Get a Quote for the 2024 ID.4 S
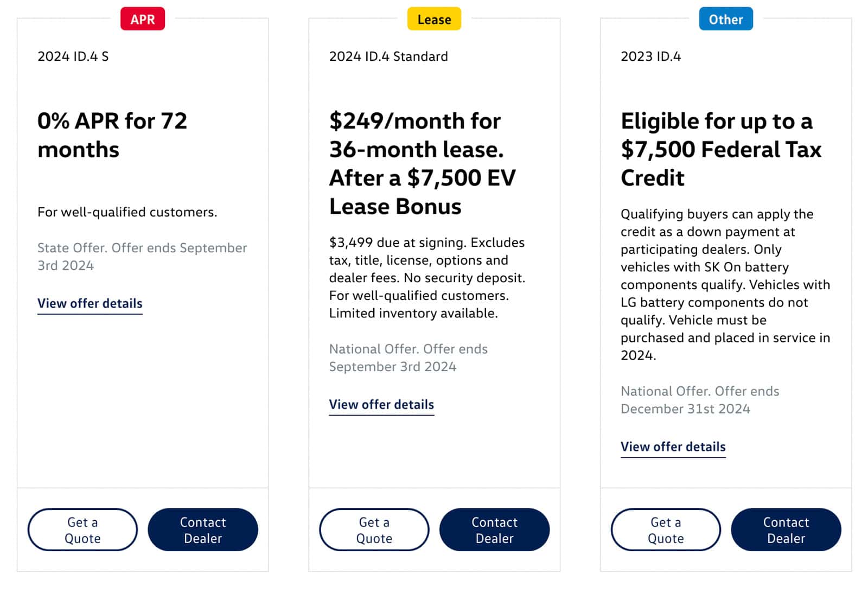 click(x=82, y=530)
